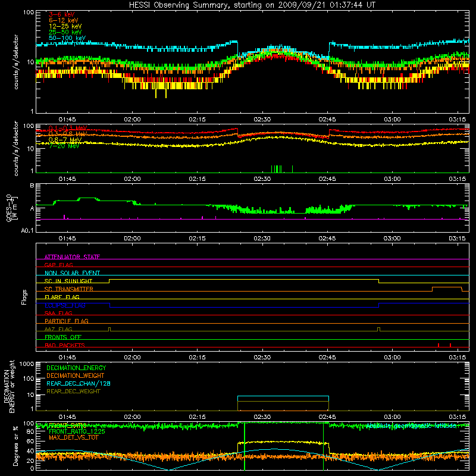The image size is (476, 476).
Task: Click the 02:45 tick label under MeV plot
Action: pyautogui.click(x=327, y=179)
